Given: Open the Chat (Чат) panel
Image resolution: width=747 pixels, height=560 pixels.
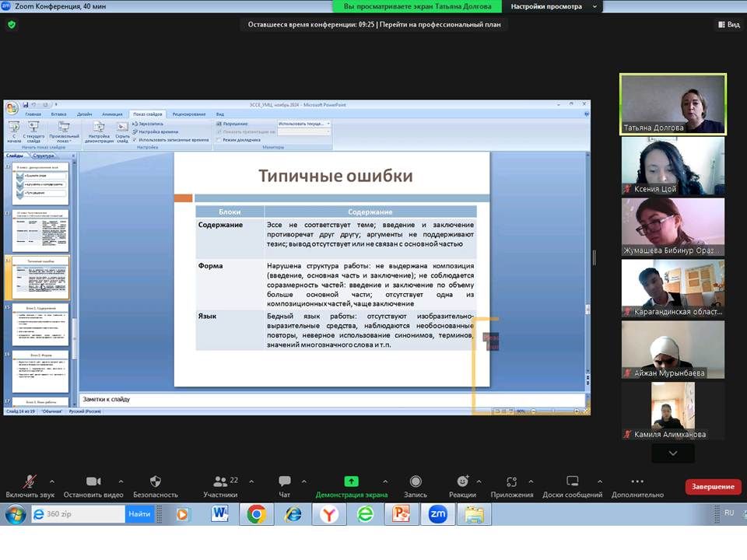Looking at the screenshot, I should (284, 482).
